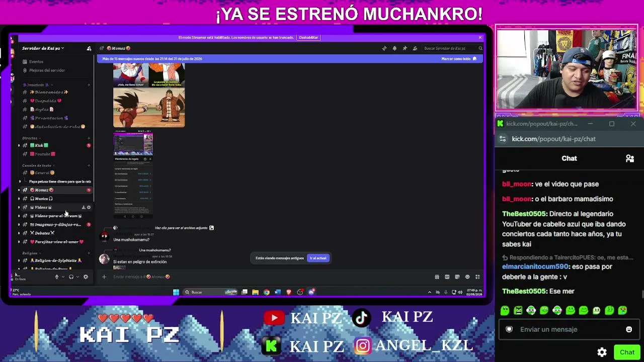Toggle Discord microphone mute
This screenshot has height=362, width=644.
(56, 277)
